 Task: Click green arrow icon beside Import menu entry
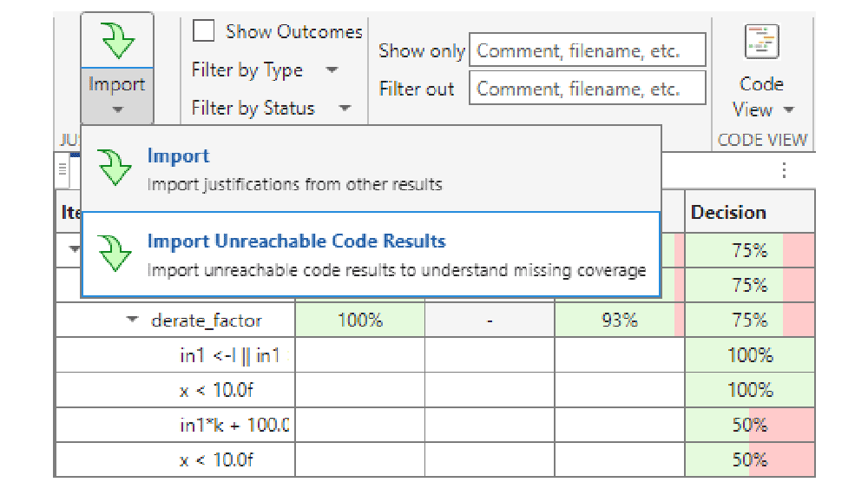114,167
